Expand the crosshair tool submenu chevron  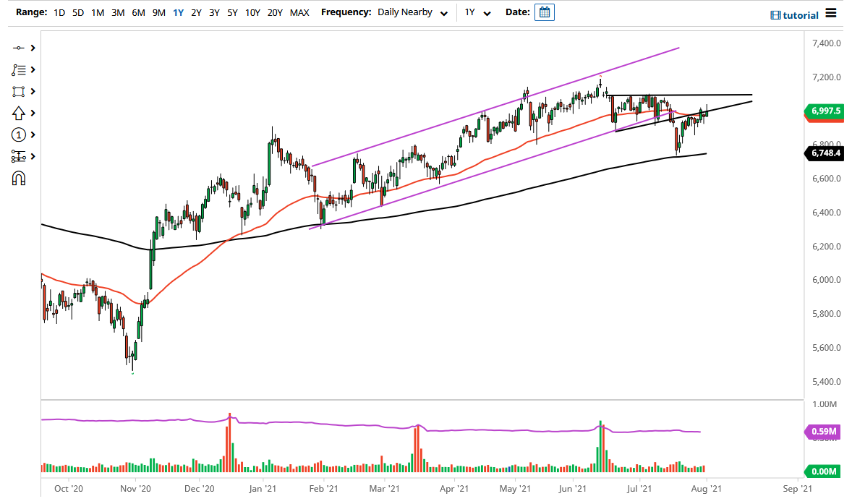coord(33,48)
